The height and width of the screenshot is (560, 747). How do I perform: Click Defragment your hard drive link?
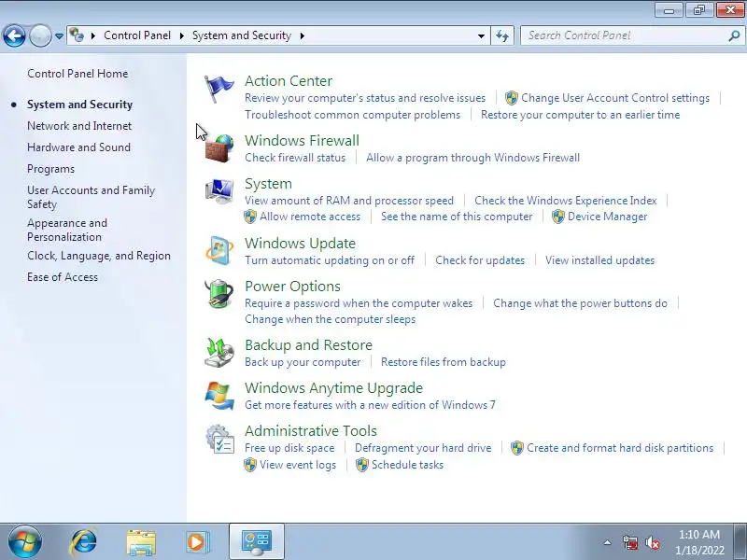(x=423, y=448)
